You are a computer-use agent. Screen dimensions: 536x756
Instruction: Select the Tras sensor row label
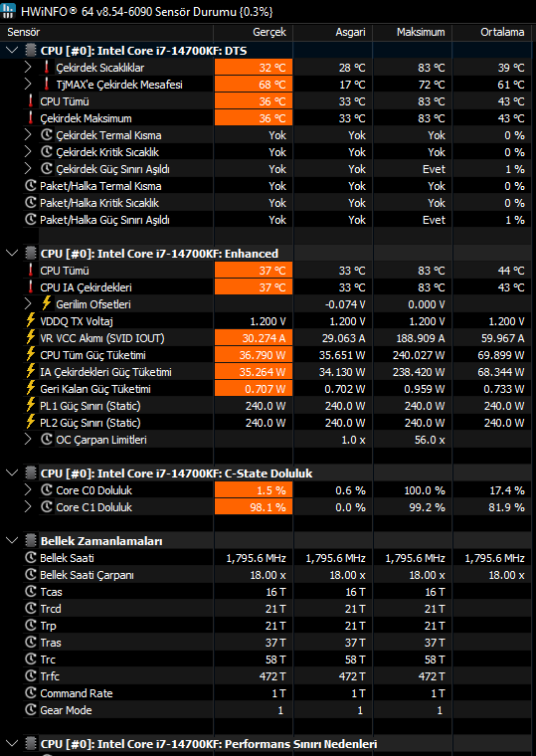pos(51,643)
